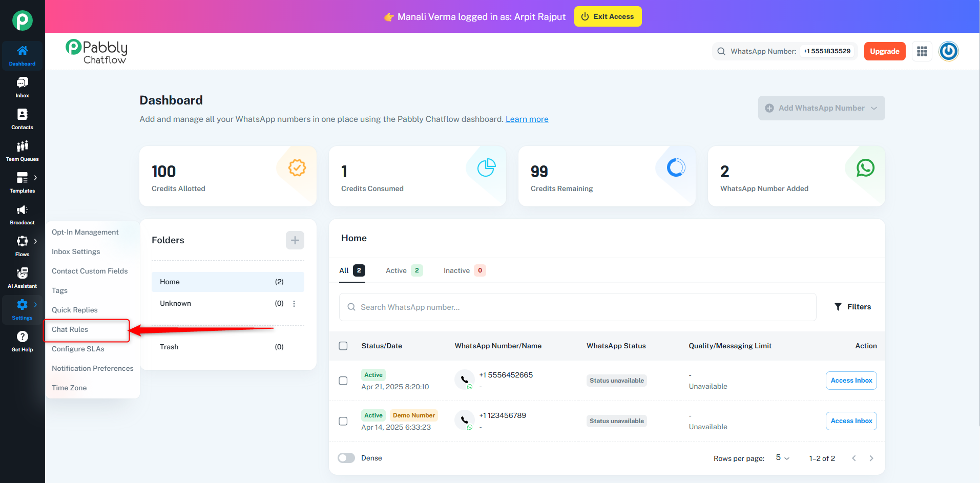The image size is (980, 483).
Task: Click the Filters funnel icon
Action: click(x=838, y=307)
